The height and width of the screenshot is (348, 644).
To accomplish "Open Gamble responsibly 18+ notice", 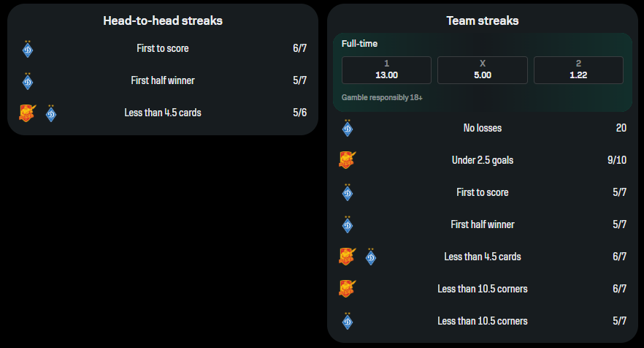I will point(382,97).
